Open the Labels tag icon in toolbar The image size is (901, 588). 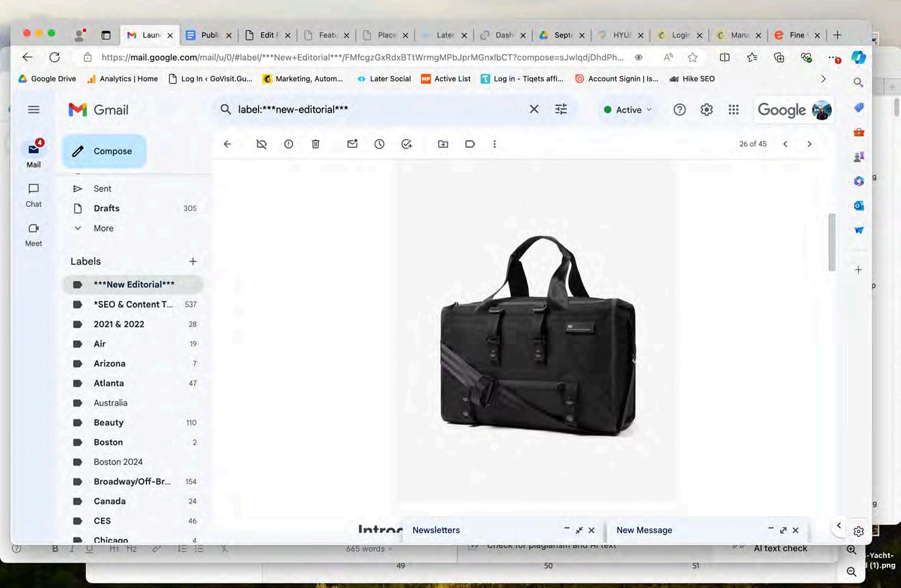pyautogui.click(x=470, y=144)
